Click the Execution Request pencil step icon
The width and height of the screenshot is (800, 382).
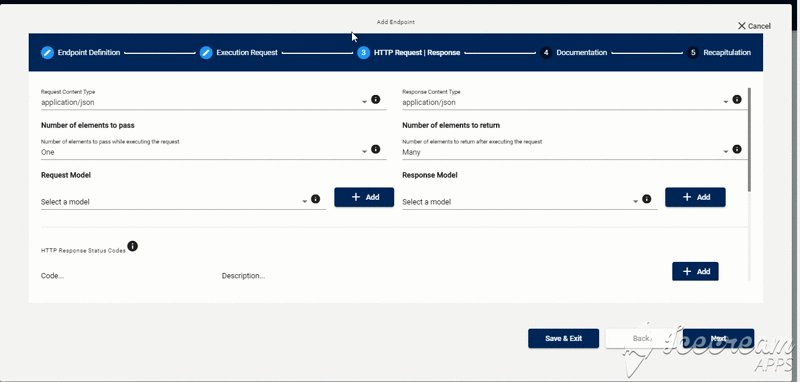(206, 53)
